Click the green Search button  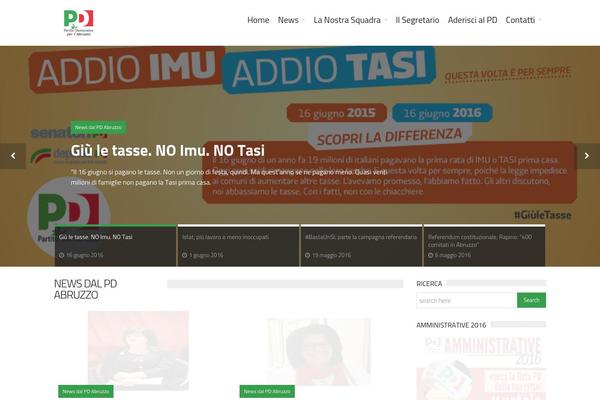[x=531, y=300]
